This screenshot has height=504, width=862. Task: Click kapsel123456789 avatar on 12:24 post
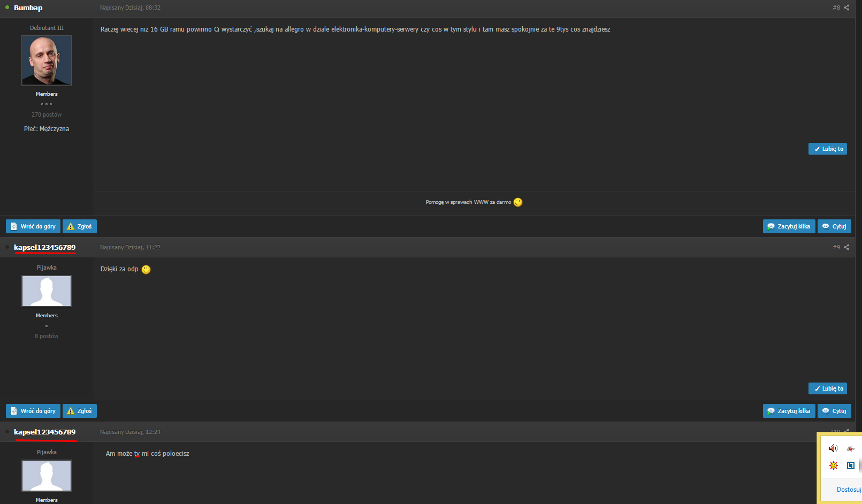(x=47, y=476)
